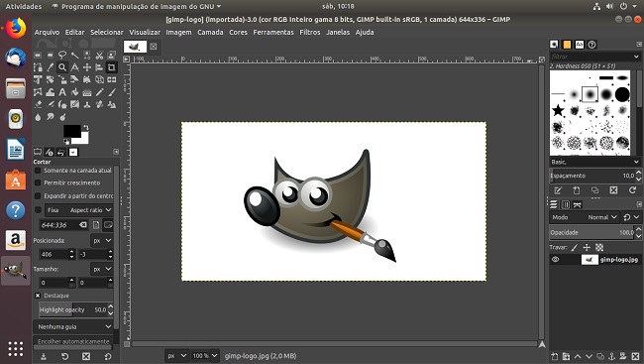
Task: Select the Gradient tool
Action: (x=87, y=92)
